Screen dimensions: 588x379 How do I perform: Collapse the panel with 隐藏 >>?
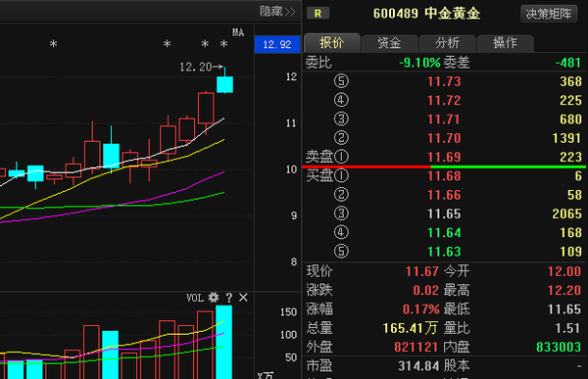point(277,12)
